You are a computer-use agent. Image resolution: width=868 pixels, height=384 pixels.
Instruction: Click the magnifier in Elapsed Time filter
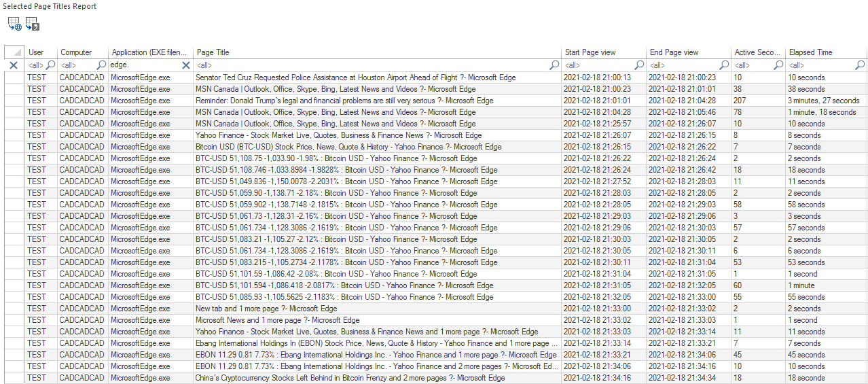(x=860, y=65)
